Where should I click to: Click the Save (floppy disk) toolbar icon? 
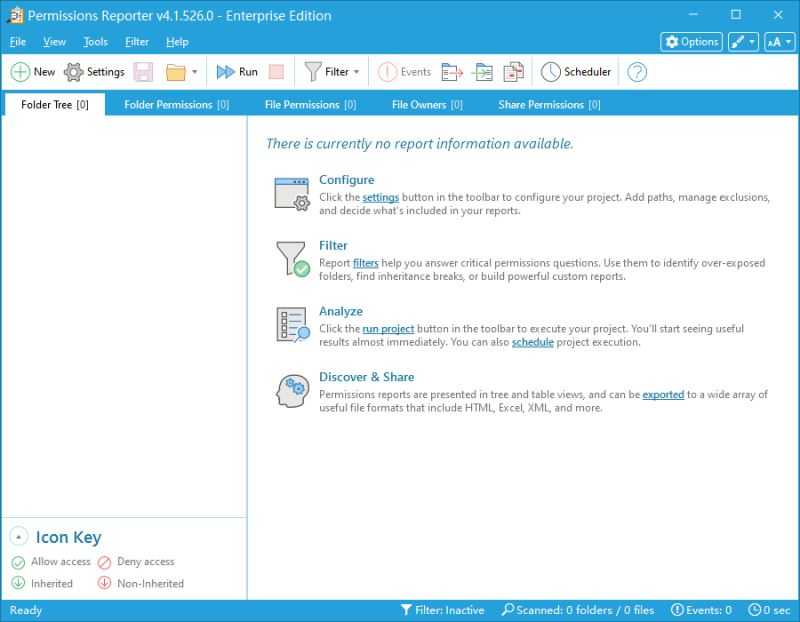[x=143, y=72]
